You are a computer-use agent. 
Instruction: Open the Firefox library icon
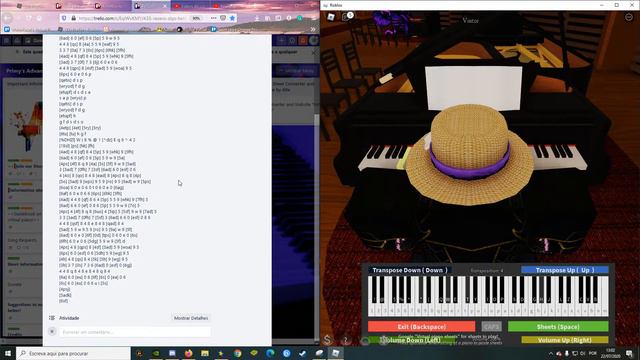pyautogui.click(x=267, y=18)
